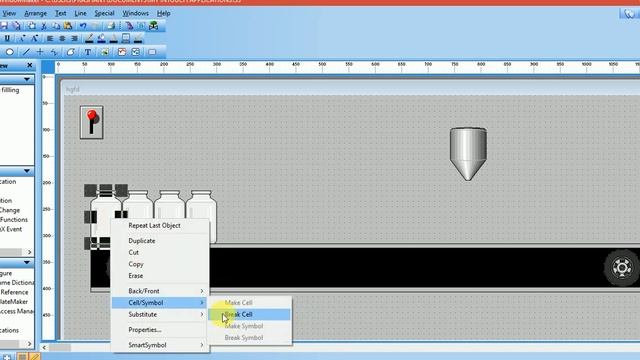The width and height of the screenshot is (640, 360).
Task: Open the View menu
Action: pos(9,13)
